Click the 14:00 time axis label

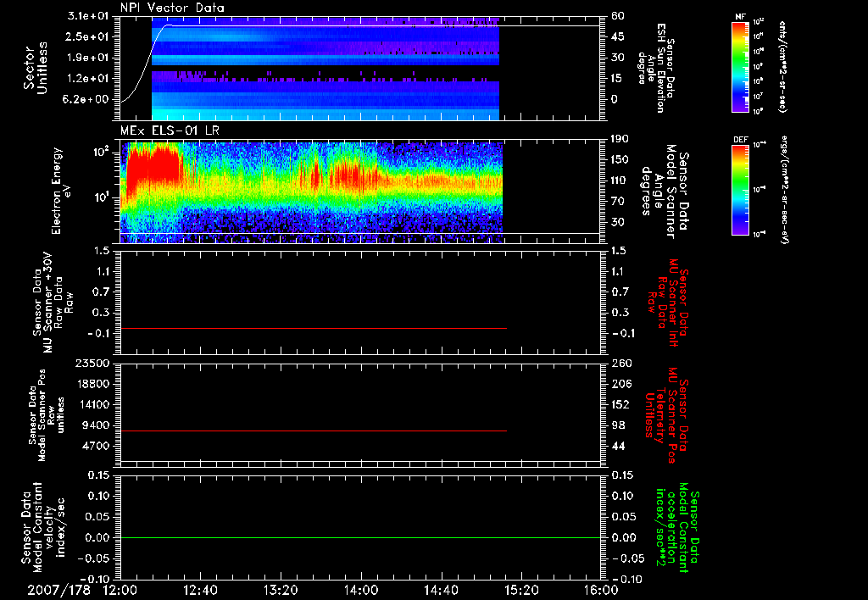tap(361, 591)
